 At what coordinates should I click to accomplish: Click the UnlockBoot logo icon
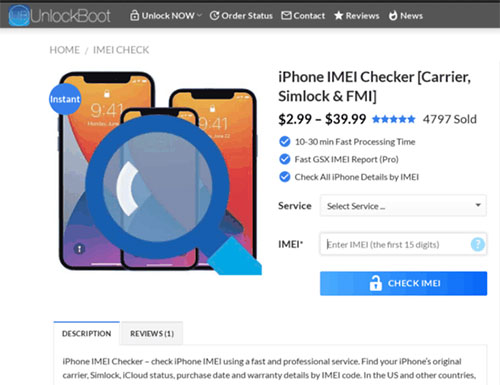point(19,15)
